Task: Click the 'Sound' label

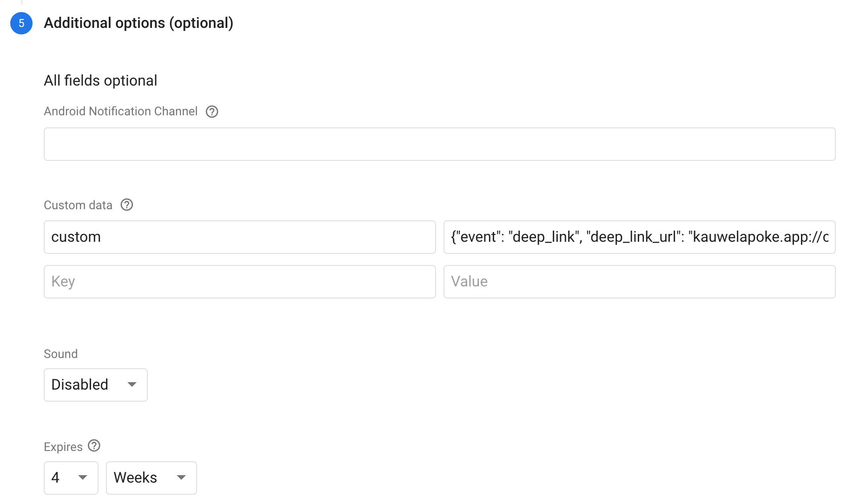Action: [x=60, y=354]
